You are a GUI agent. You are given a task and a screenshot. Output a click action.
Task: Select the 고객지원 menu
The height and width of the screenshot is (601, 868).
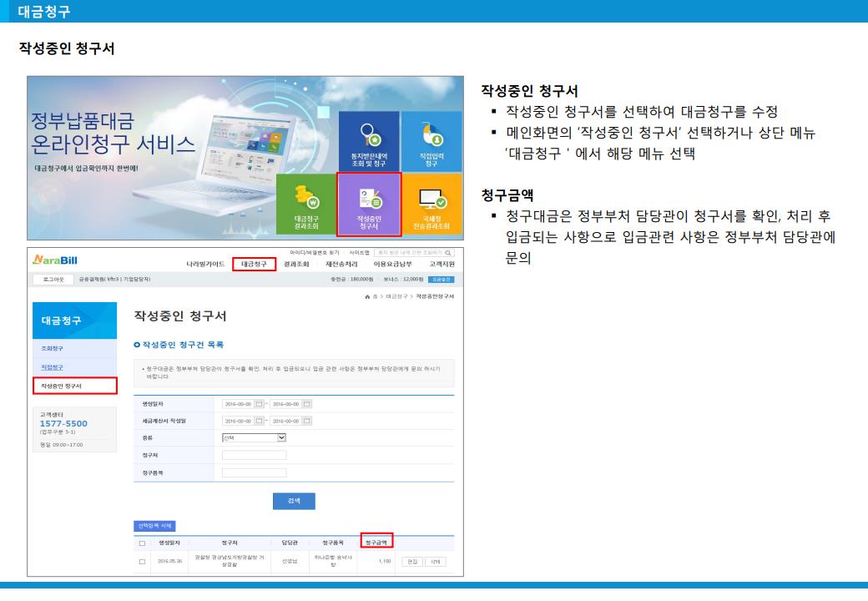coord(442,265)
